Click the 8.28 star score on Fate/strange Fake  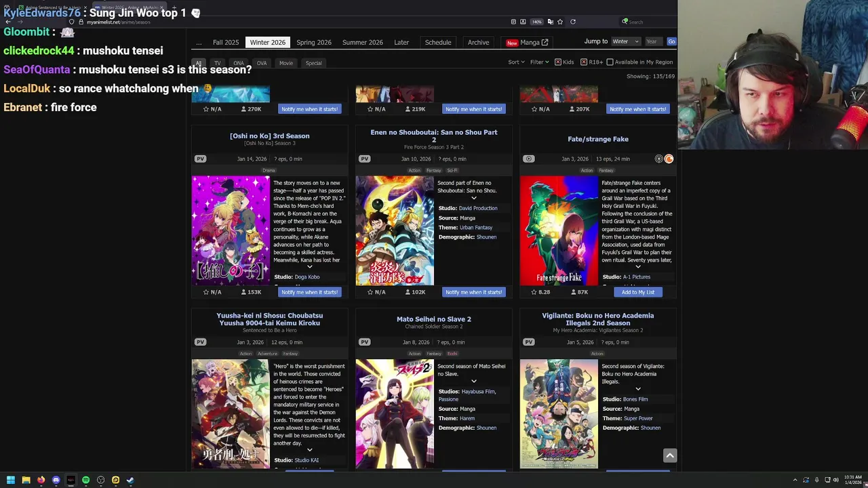tap(540, 292)
